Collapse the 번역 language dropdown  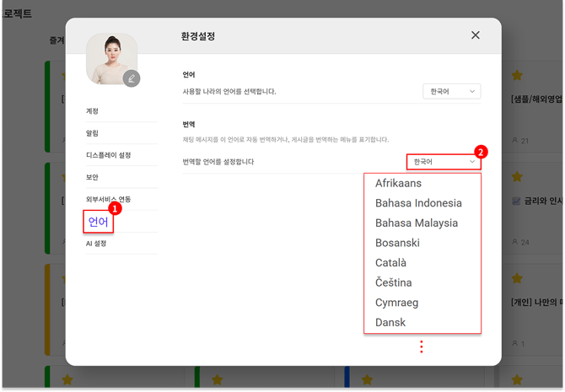[444, 161]
